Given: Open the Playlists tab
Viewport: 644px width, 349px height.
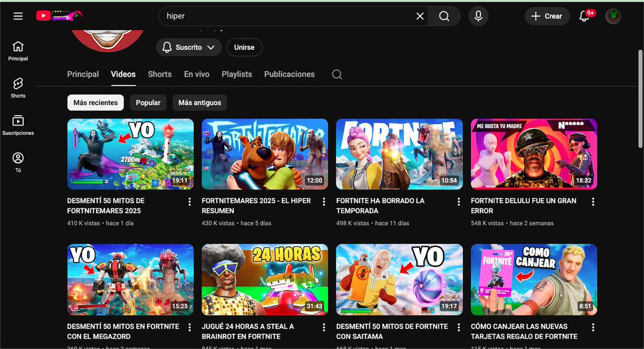Looking at the screenshot, I should 237,74.
